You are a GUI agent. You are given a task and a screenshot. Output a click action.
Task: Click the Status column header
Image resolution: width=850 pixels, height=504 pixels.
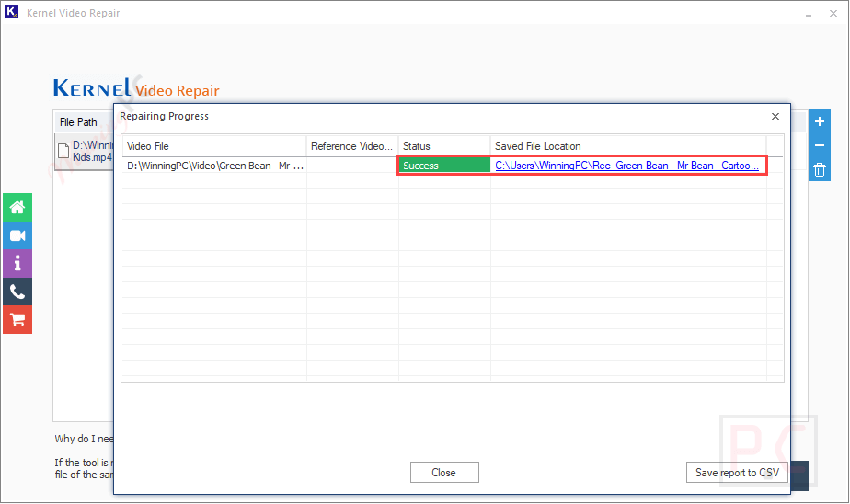point(444,146)
